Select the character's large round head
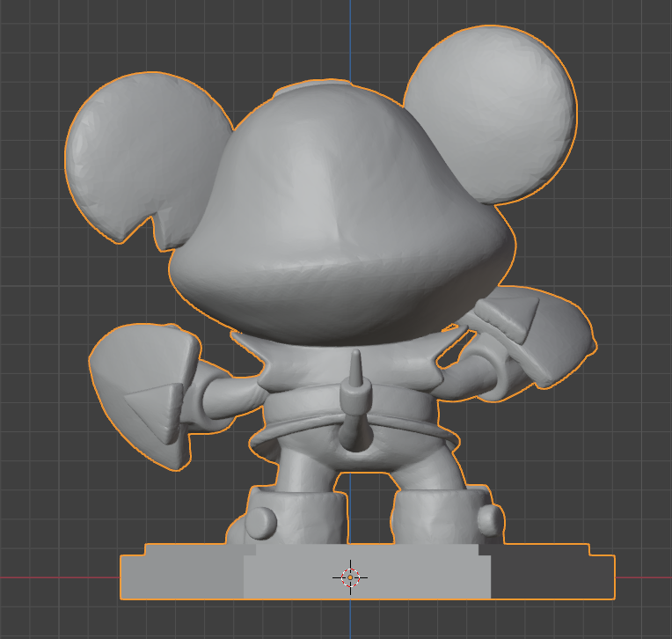This screenshot has height=639, width=672. click(342, 212)
